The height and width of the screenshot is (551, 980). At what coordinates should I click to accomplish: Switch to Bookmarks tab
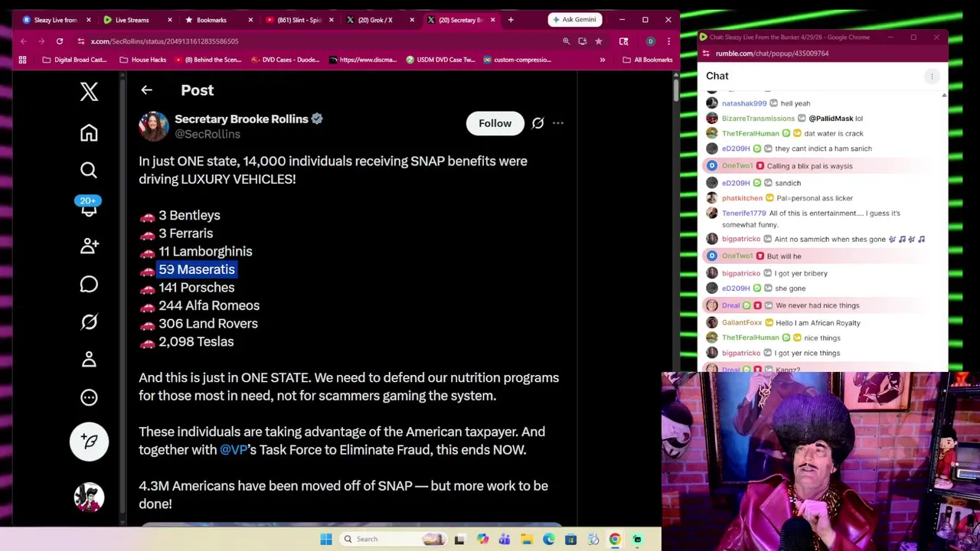tap(211, 20)
